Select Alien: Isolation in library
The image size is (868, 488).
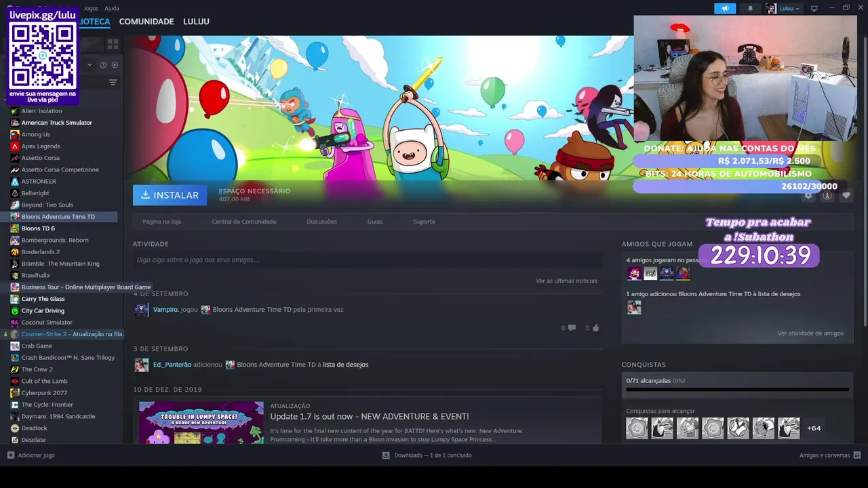[x=41, y=111]
